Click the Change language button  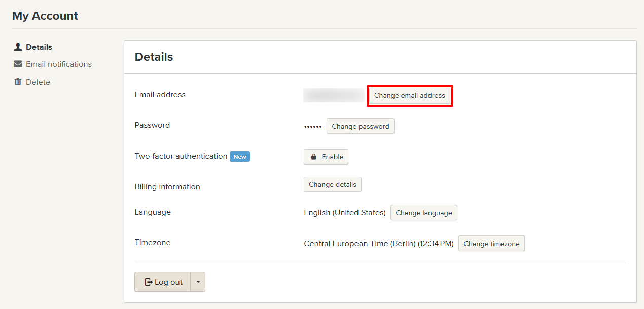pos(423,213)
